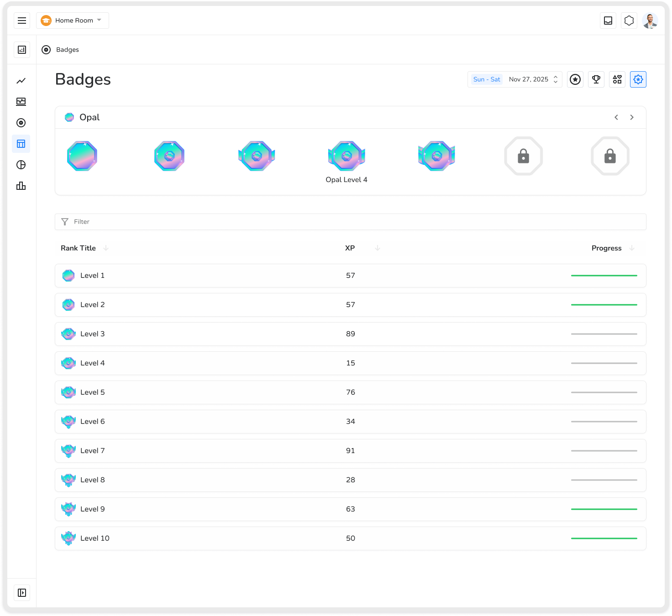Sort by Rank Title column
This screenshot has height=616, width=672.
(x=79, y=248)
